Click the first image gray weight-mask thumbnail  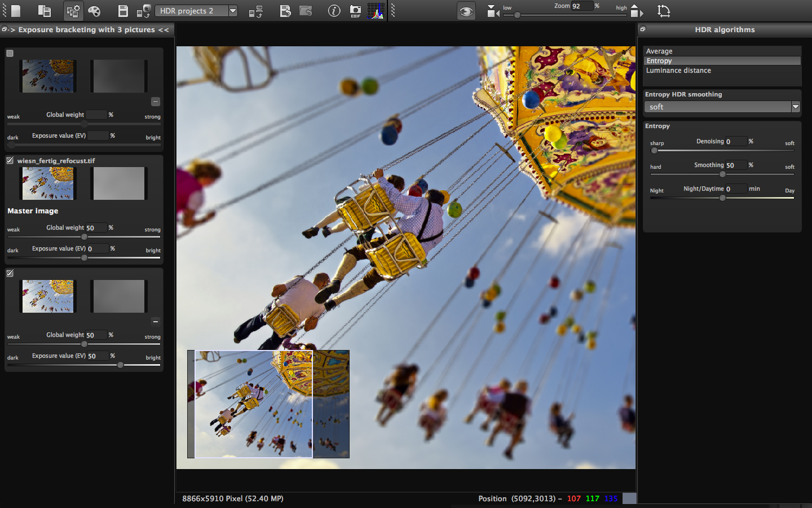coord(119,76)
